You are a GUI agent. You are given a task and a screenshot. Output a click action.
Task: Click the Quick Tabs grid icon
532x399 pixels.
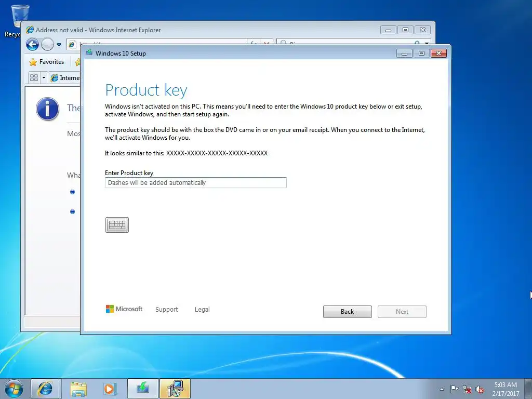click(x=34, y=78)
